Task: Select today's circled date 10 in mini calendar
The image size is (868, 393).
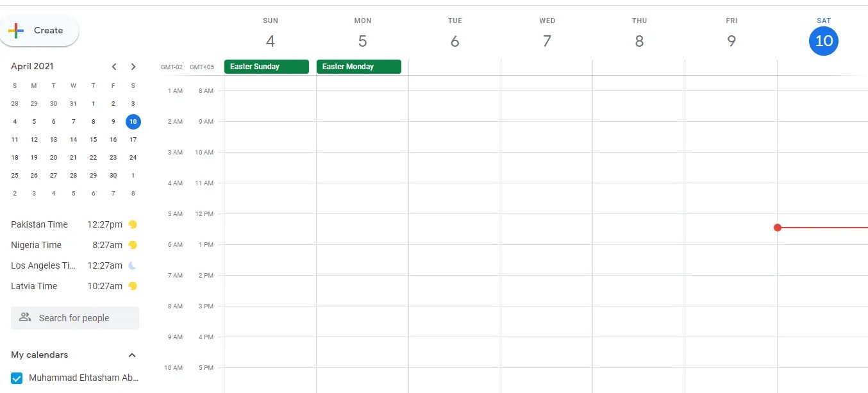Action: (133, 121)
